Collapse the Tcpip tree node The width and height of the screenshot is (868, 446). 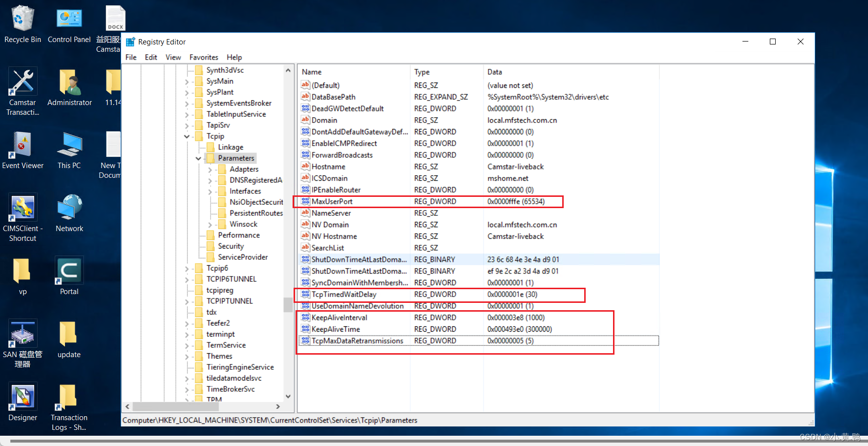[x=187, y=136]
